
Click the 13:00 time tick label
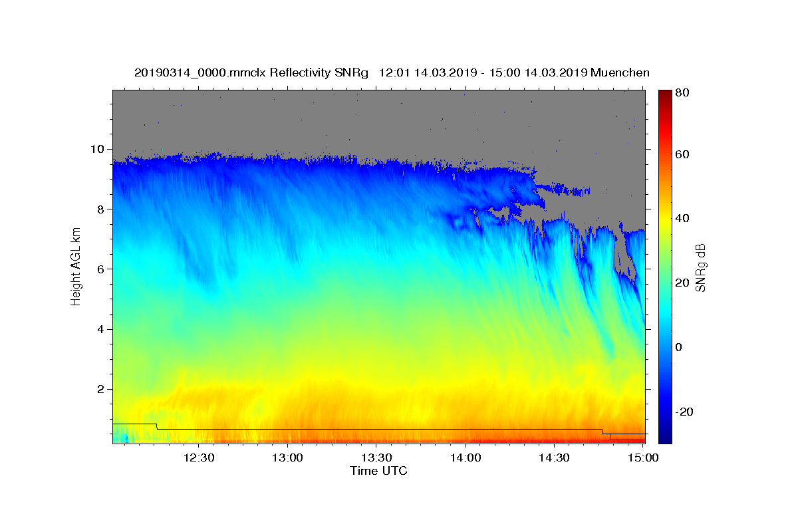point(287,458)
